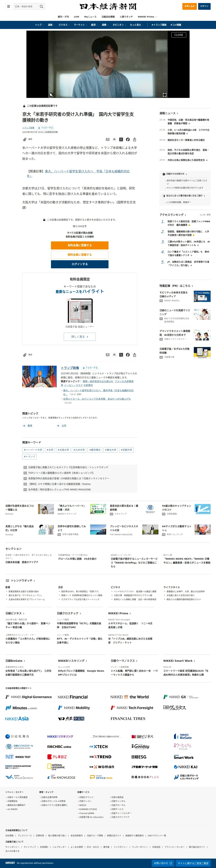The width and height of the screenshot is (216, 868).
Task: Open LIVE menu item
Action: (x=77, y=16)
